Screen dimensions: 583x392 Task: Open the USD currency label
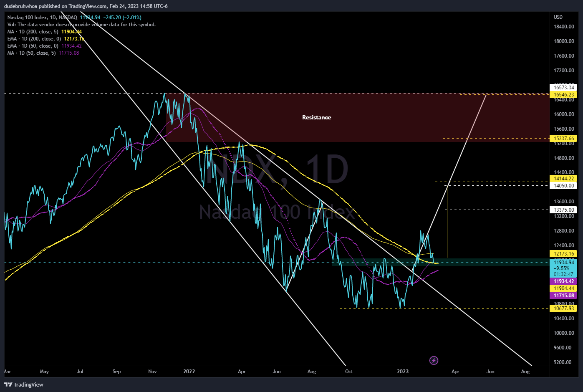pos(558,17)
